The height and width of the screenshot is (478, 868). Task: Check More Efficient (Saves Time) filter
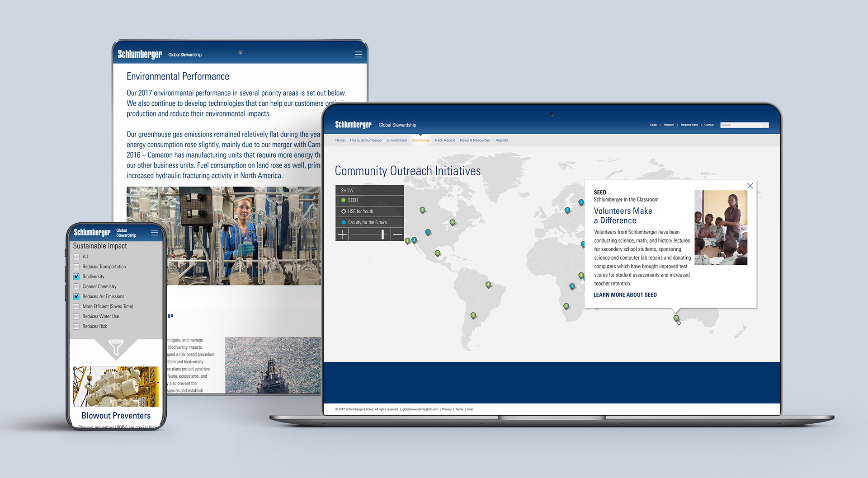[x=76, y=306]
